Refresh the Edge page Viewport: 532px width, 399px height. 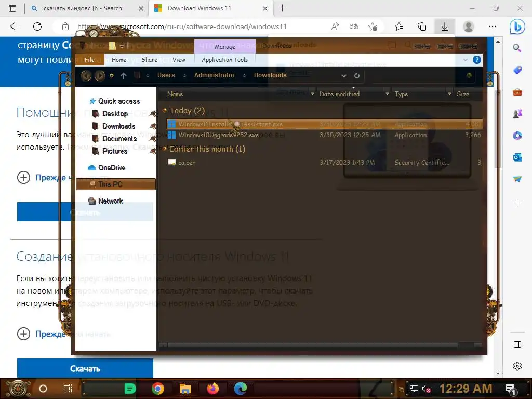(x=37, y=26)
